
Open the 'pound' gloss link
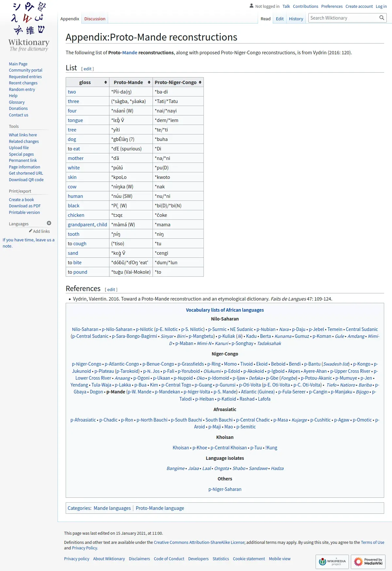(x=80, y=272)
